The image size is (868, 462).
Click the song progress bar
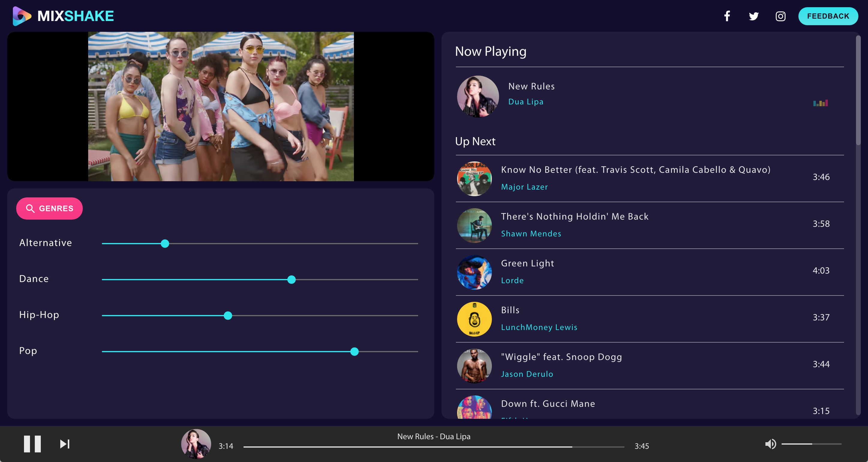tap(434, 446)
